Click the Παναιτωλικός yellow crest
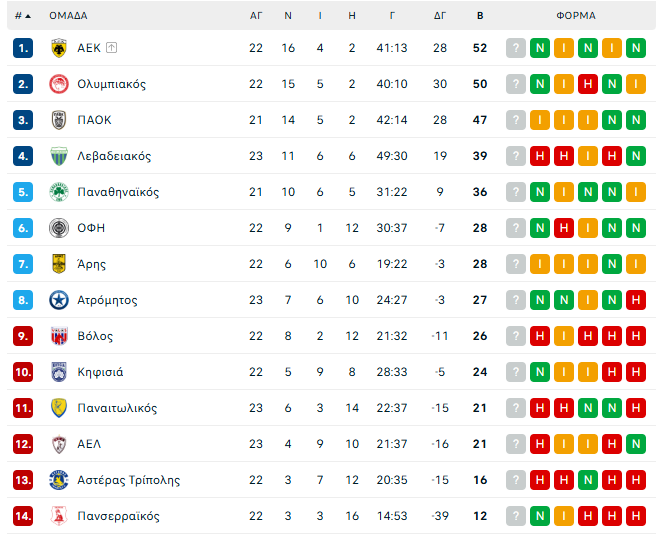The width and height of the screenshot is (666, 537). click(58, 408)
